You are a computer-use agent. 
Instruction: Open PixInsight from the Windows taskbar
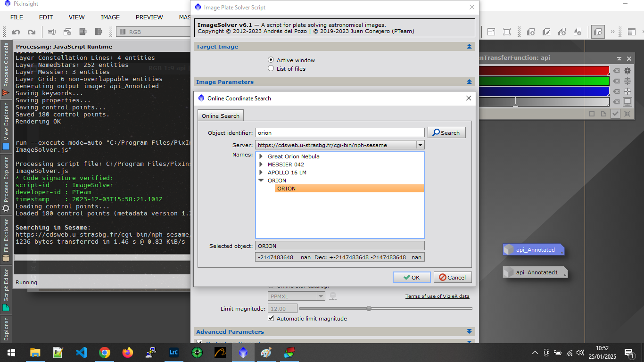click(243, 352)
